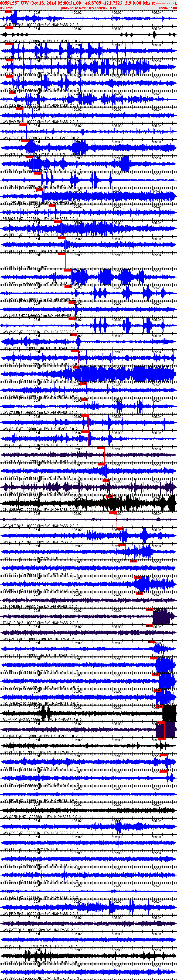
Task: Select the "PB B035 EHZ" station label
Action: tap(13, 769)
